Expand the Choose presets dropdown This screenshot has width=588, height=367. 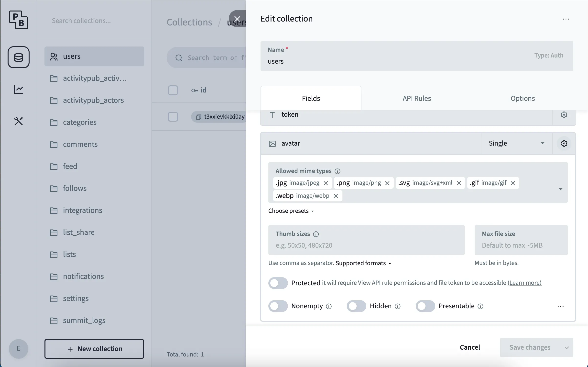coord(291,211)
